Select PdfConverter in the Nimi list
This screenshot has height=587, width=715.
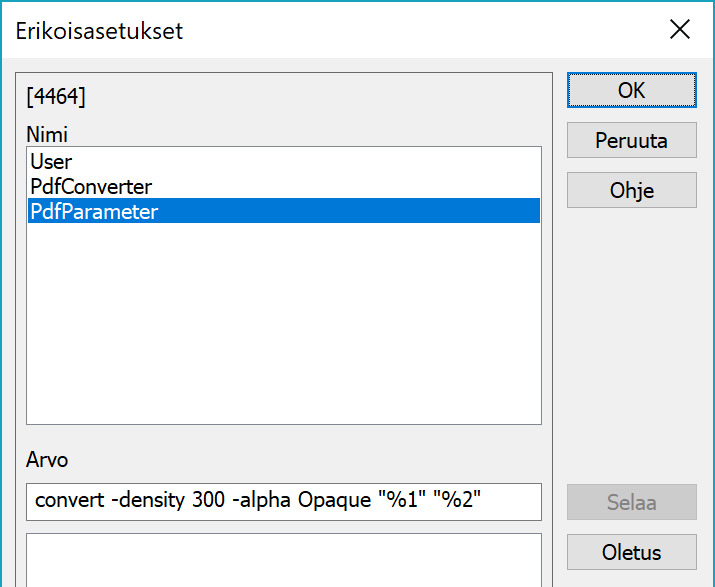91,186
